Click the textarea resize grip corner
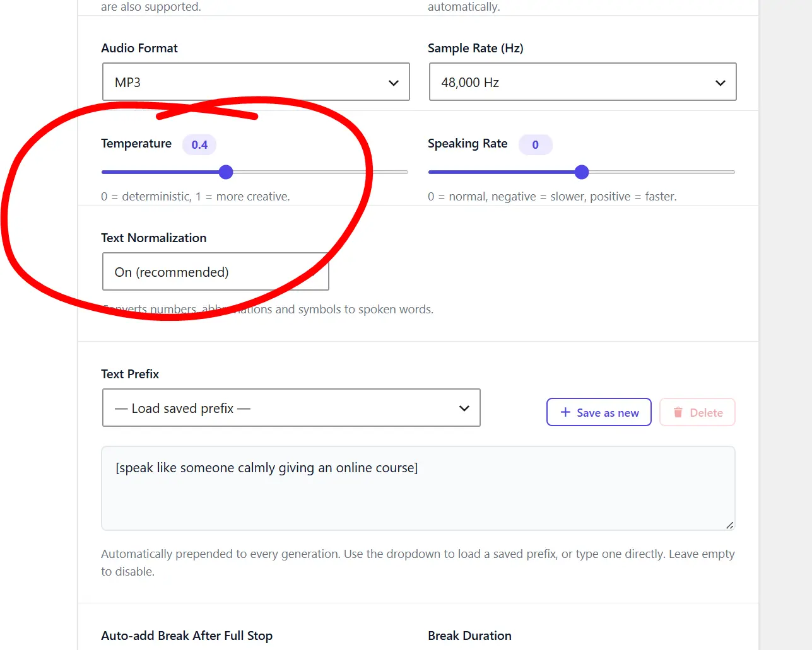This screenshot has width=812, height=650. click(x=729, y=525)
